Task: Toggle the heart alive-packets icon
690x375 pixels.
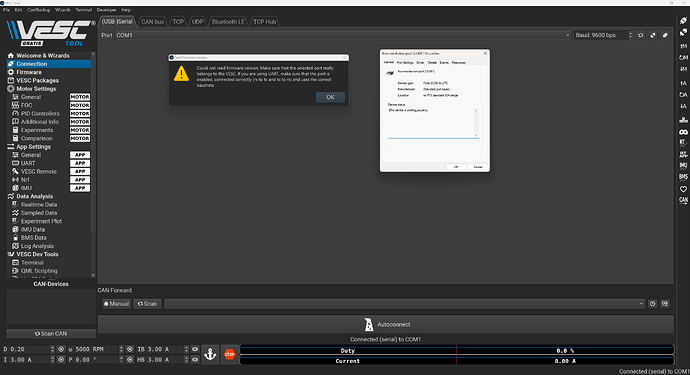Action: tap(683, 189)
